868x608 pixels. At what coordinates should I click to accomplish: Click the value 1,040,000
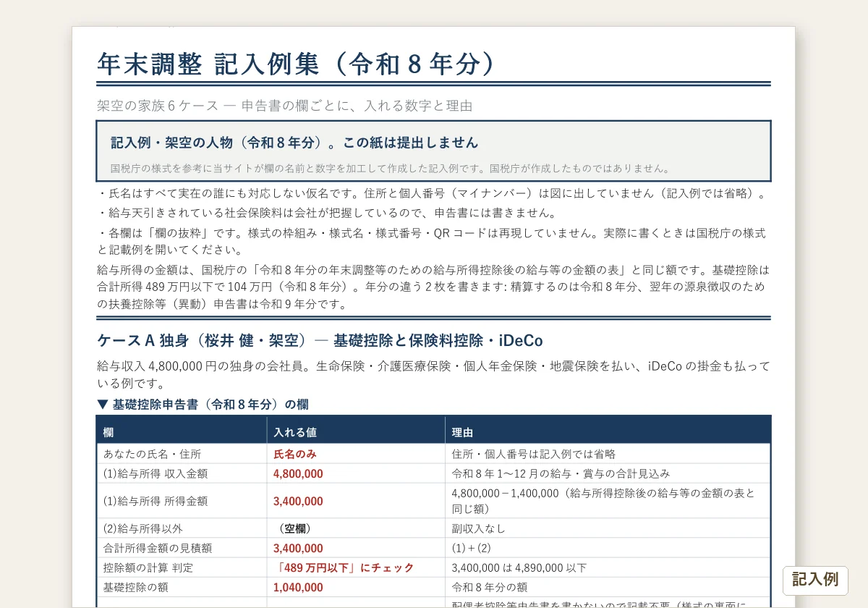[298, 588]
